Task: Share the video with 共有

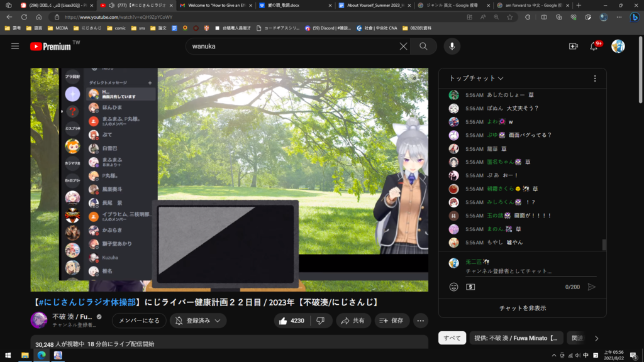Action: click(353, 321)
